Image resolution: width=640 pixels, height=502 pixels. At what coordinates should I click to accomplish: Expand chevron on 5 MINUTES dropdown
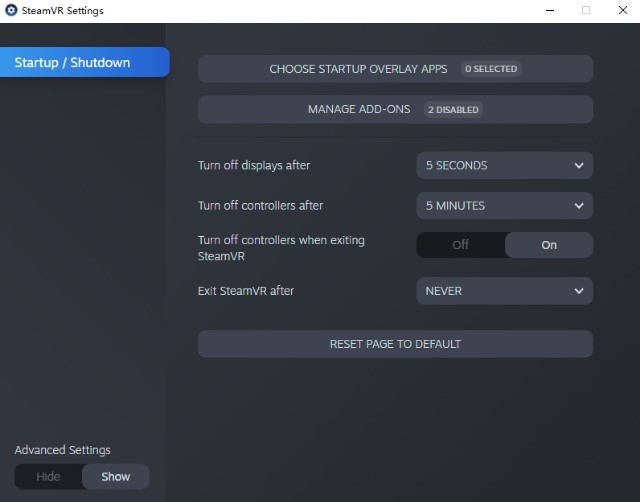(x=579, y=206)
